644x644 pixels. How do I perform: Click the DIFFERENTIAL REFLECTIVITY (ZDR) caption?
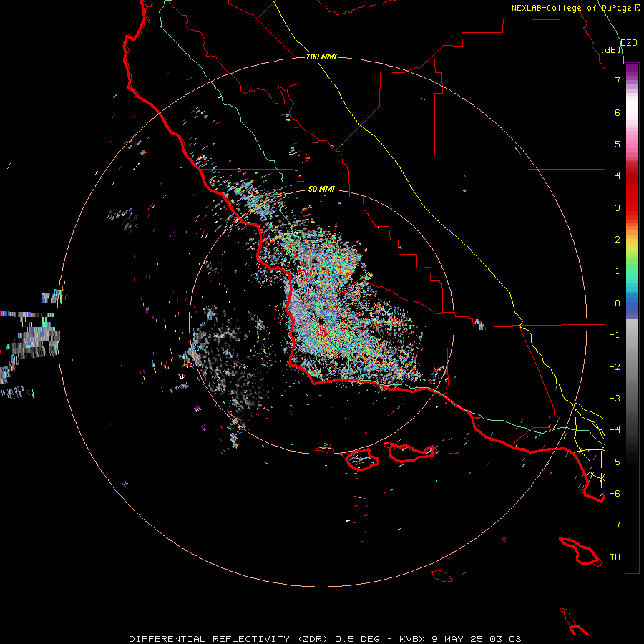tap(228, 639)
